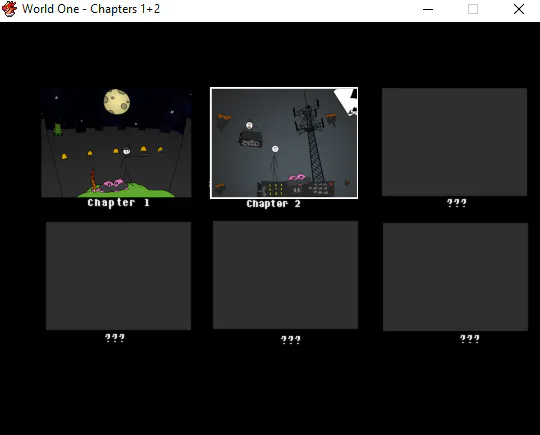Open the highlighted Chapter 2 thumbnail
Screen dimensions: 540x435
tap(284, 143)
